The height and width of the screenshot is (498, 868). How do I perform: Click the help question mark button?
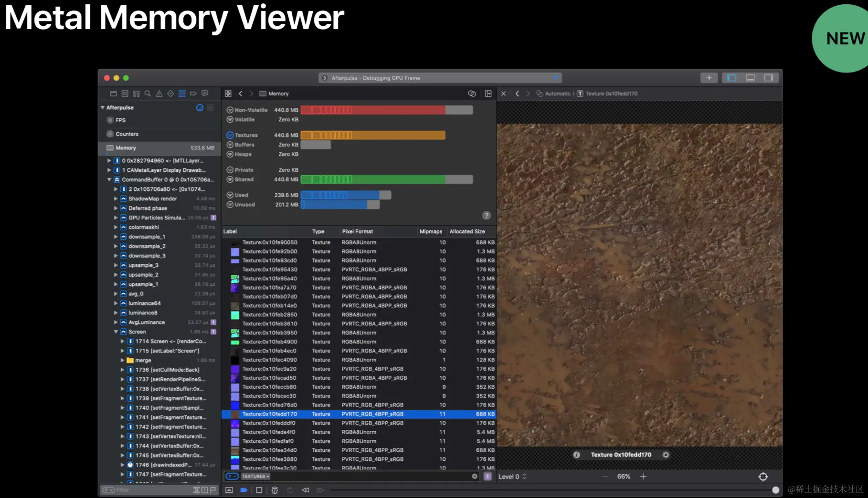[x=486, y=215]
